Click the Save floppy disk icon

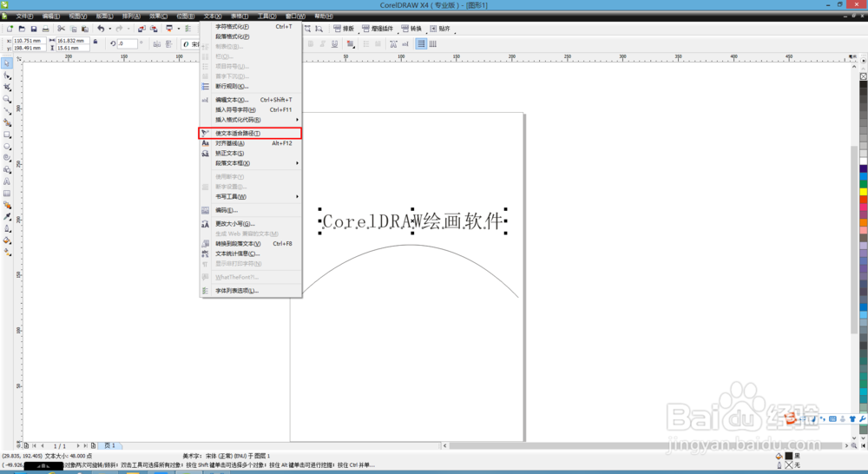34,29
